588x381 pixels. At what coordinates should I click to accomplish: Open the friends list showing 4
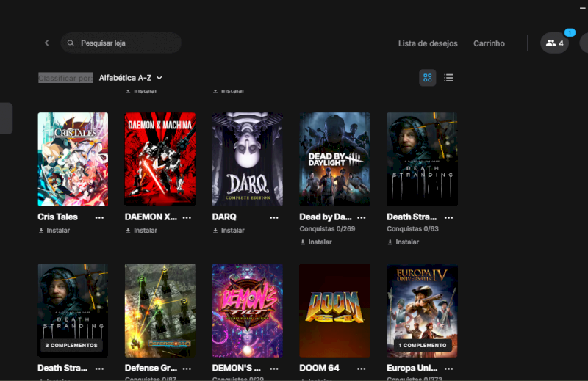tap(554, 43)
